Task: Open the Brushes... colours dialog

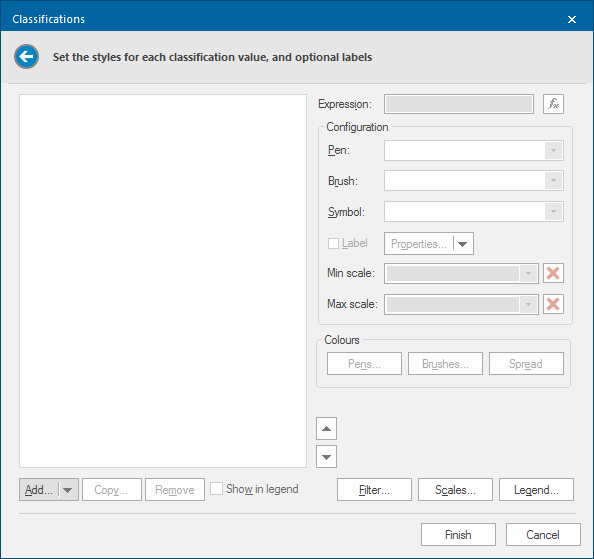Action: (x=445, y=364)
